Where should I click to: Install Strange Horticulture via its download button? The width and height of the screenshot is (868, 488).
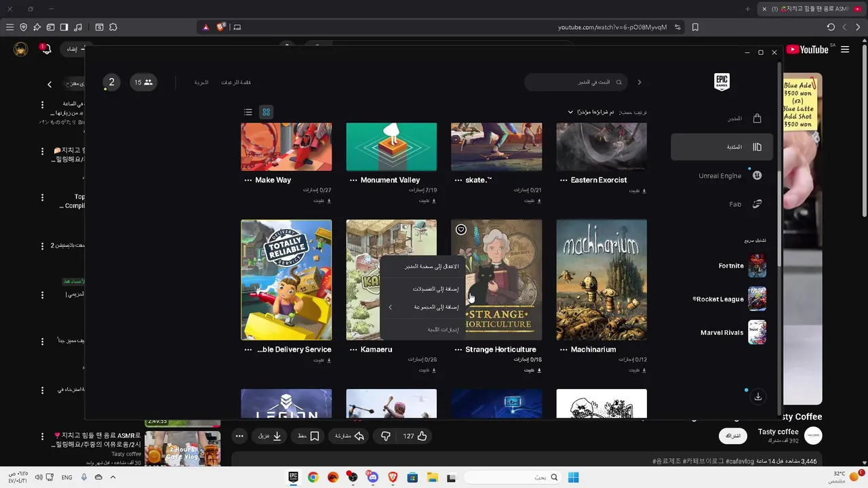532,370
